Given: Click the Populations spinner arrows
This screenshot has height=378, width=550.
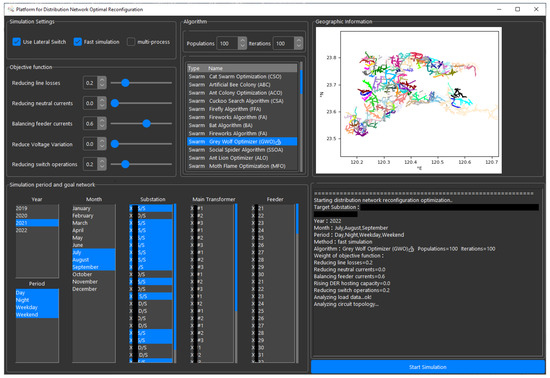Looking at the screenshot, I should [x=242, y=43].
